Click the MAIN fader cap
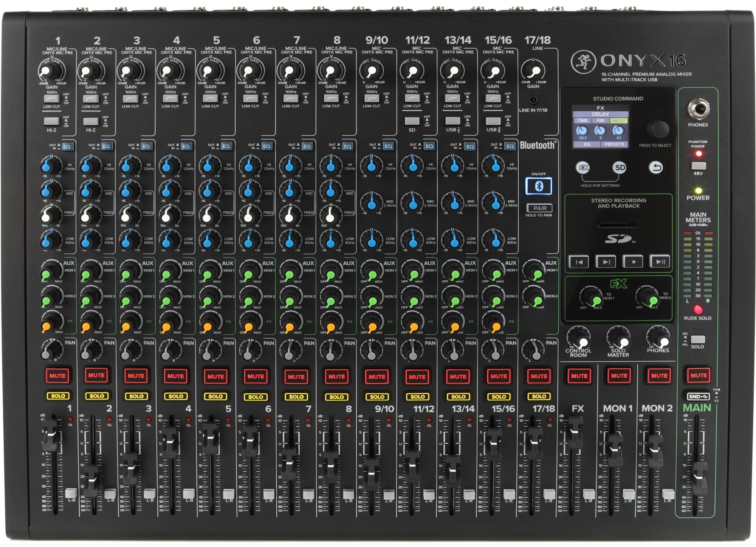The height and width of the screenshot is (547, 756). point(699,478)
